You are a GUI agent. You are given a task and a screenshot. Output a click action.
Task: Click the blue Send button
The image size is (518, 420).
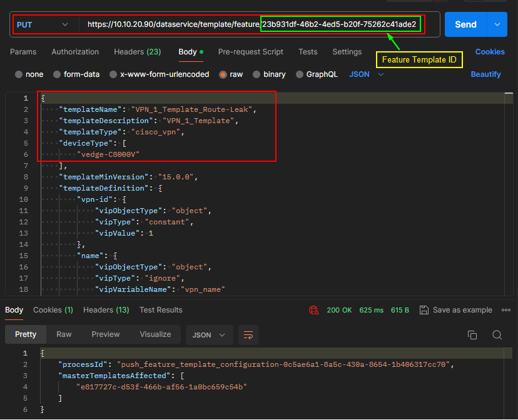(x=465, y=24)
